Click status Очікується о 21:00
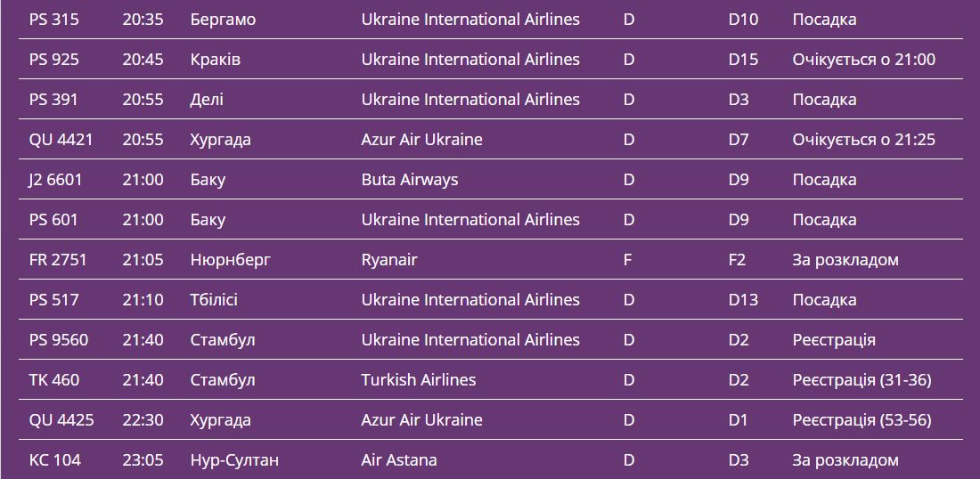Viewport: 980px width, 479px height. (x=863, y=60)
